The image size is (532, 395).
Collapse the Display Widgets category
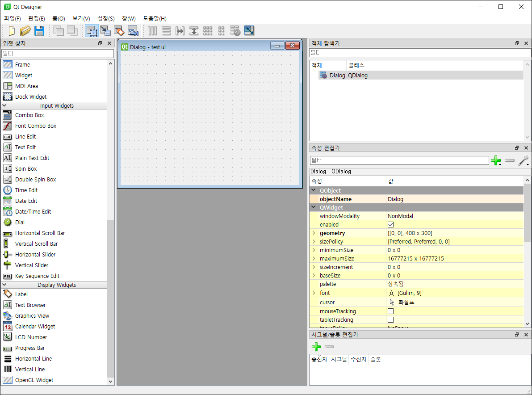tap(4, 285)
